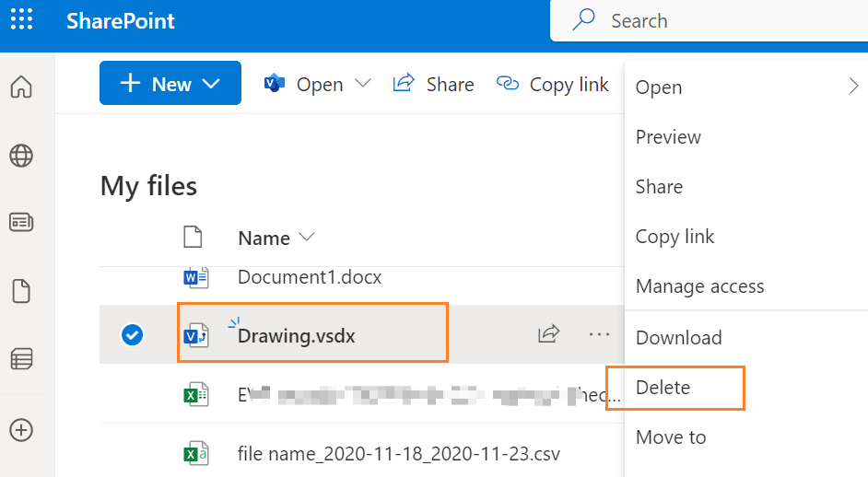Expand the Open dropdown arrow in toolbar
Viewport: 868px width, 477px height.
(x=363, y=84)
